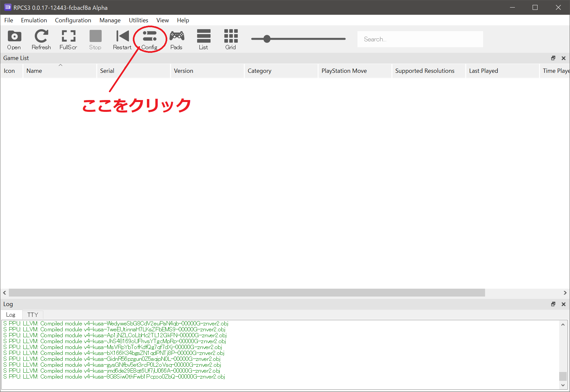Screen dimensions: 570x392
Task: Minimize the RPCS3 window
Action: [512, 7]
